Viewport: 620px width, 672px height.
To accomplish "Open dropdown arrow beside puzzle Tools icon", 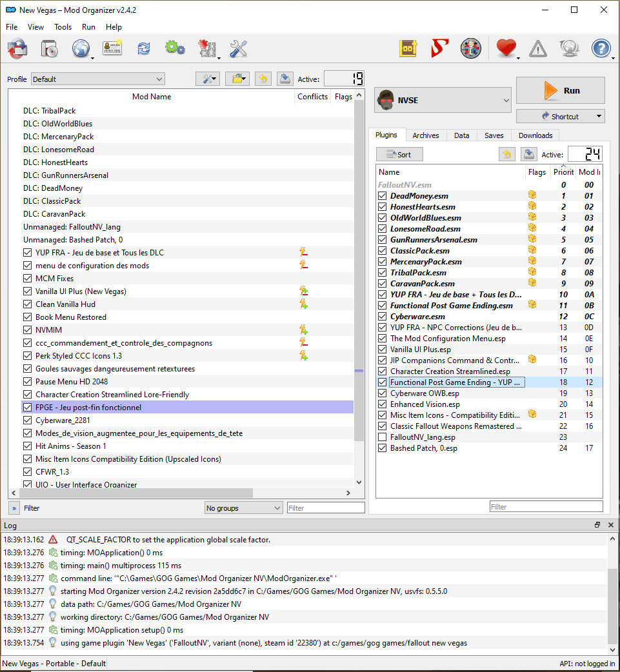I will pyautogui.click(x=219, y=57).
